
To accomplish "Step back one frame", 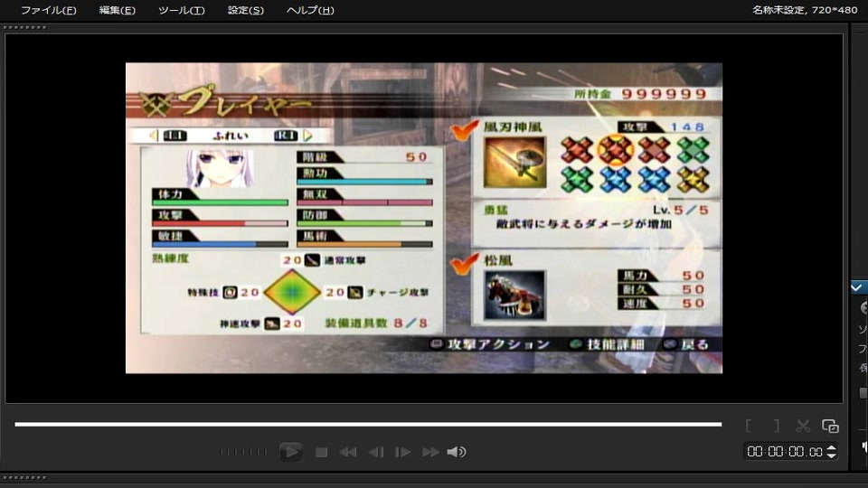I will click(x=376, y=453).
